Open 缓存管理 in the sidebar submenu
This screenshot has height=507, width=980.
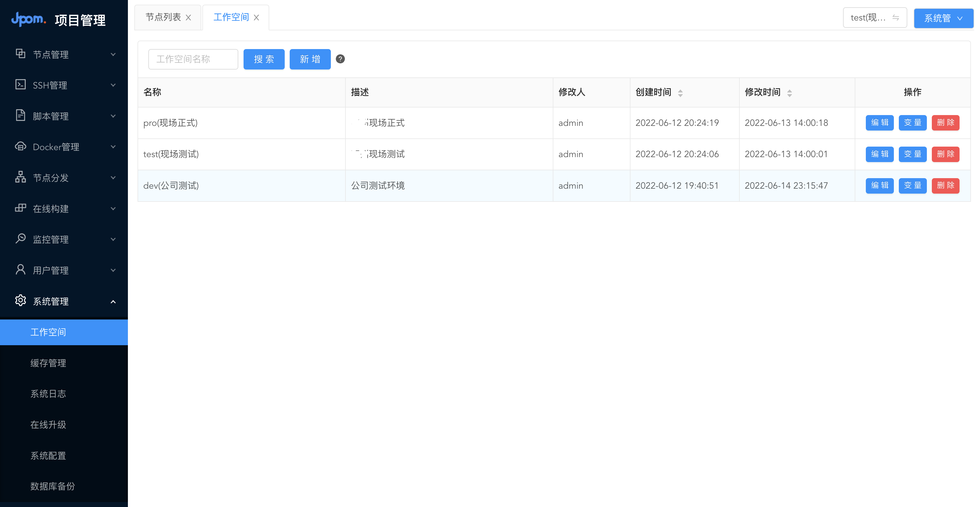(48, 363)
